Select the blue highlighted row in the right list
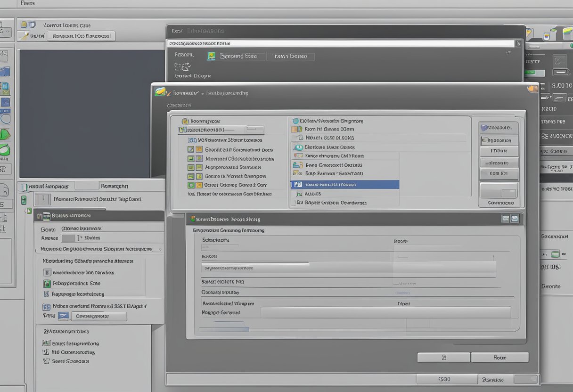Screen dimensions: 573x392 [x=344, y=185]
